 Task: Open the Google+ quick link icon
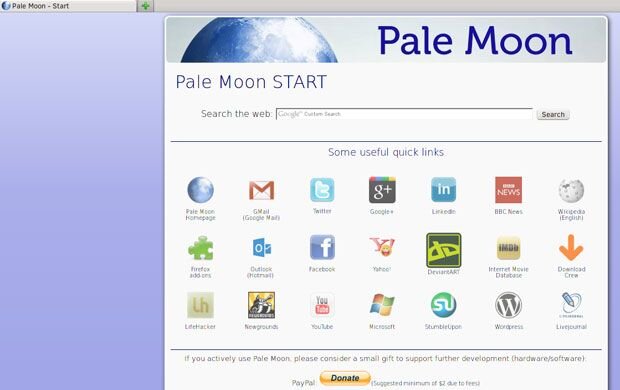tap(382, 190)
